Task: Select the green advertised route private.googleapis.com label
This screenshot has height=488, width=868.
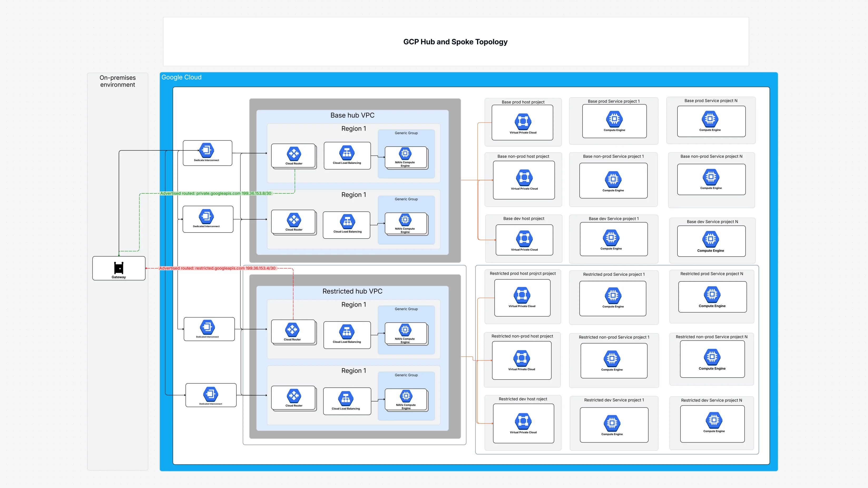Action: pos(216,193)
